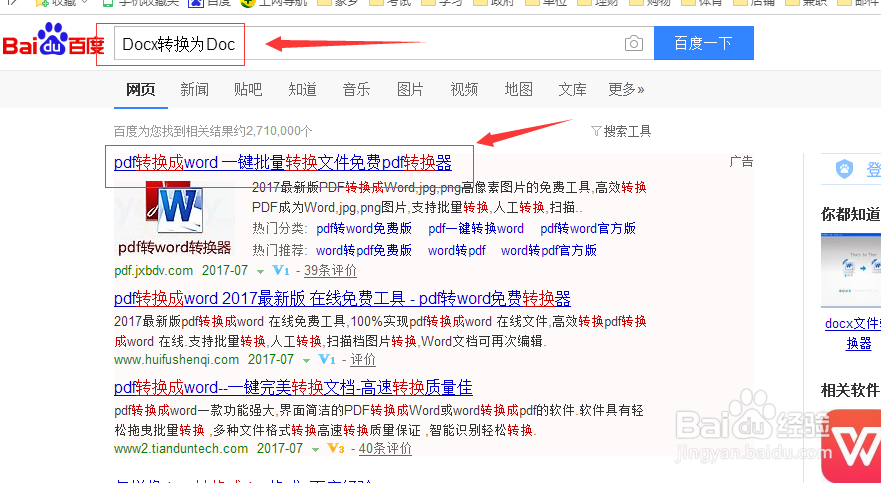This screenshot has width=881, height=483.
Task: Click the 百度一下 search button
Action: pyautogui.click(x=703, y=43)
